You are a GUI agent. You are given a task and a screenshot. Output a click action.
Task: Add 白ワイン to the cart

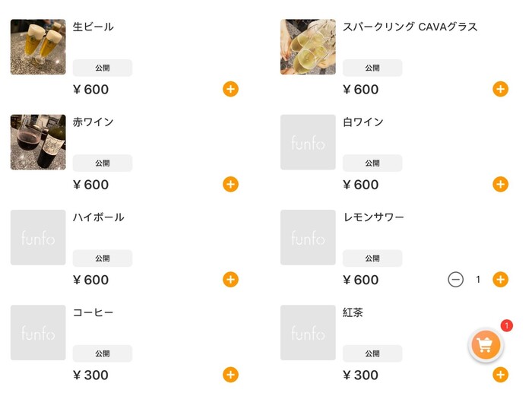pyautogui.click(x=500, y=184)
